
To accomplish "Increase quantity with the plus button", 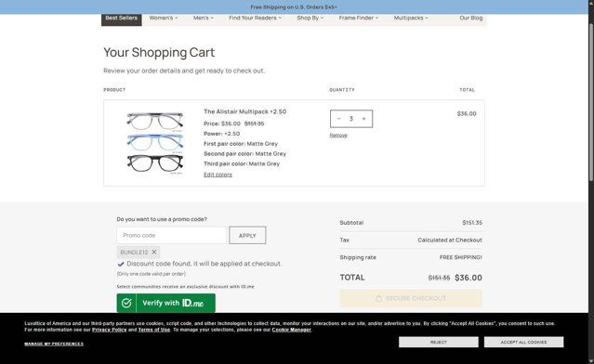I will pos(363,119).
